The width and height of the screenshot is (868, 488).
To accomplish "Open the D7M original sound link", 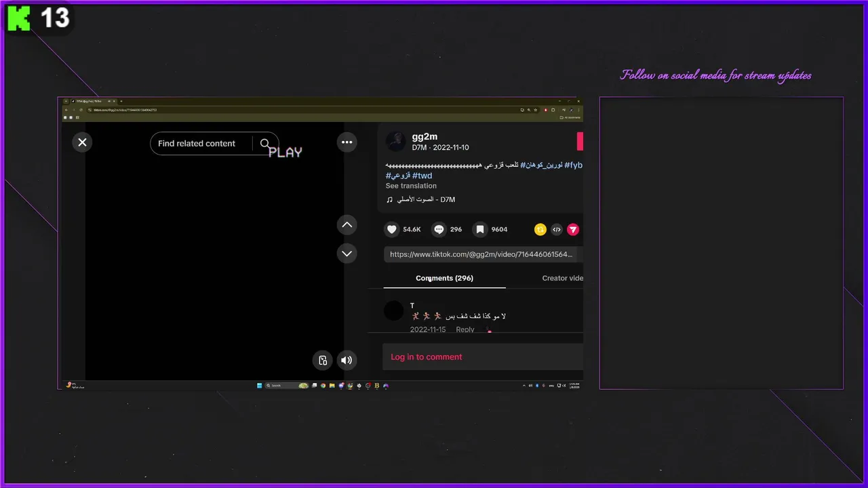I will (x=420, y=200).
